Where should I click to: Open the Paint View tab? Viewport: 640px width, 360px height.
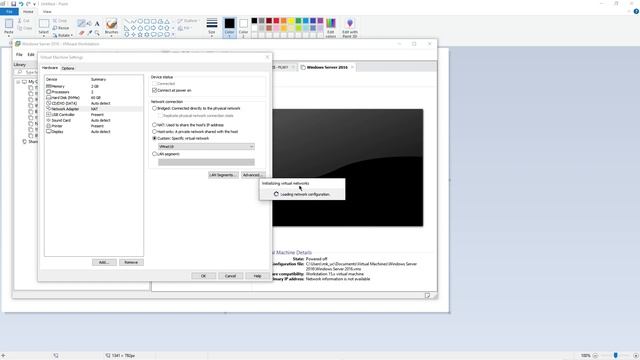click(47, 11)
